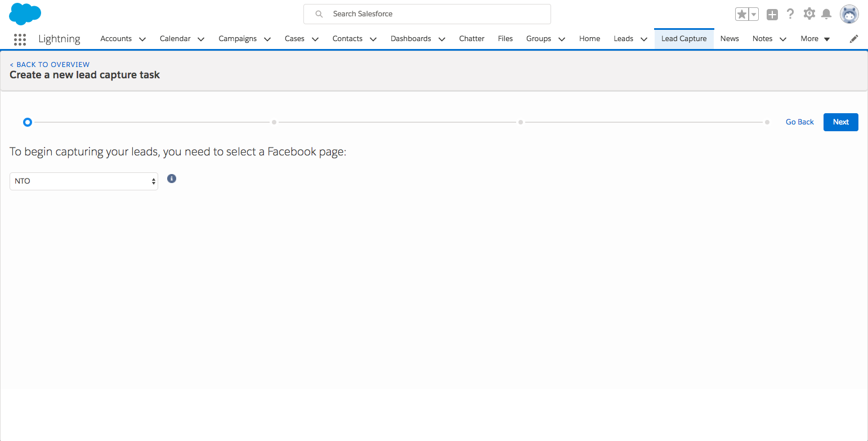
Task: Expand the Cases tab chevron
Action: pyautogui.click(x=315, y=39)
